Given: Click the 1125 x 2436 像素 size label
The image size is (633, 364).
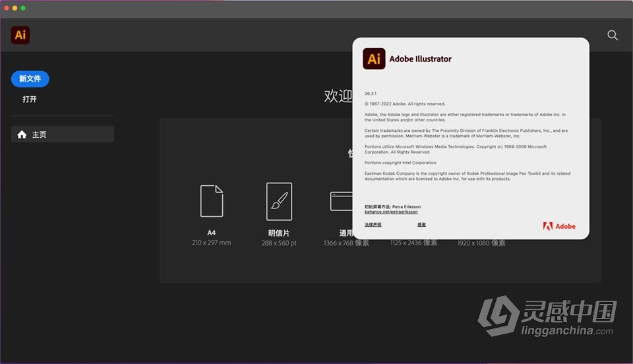Looking at the screenshot, I should click(x=414, y=243).
